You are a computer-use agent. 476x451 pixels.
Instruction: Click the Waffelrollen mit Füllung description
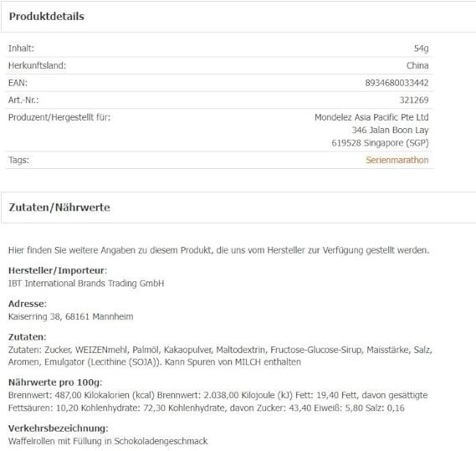[x=108, y=442]
